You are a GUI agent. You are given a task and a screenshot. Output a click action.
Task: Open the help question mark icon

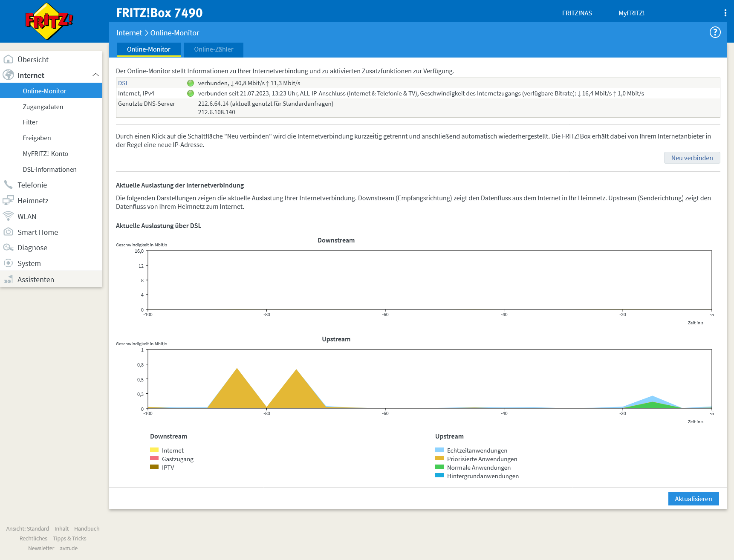point(715,32)
